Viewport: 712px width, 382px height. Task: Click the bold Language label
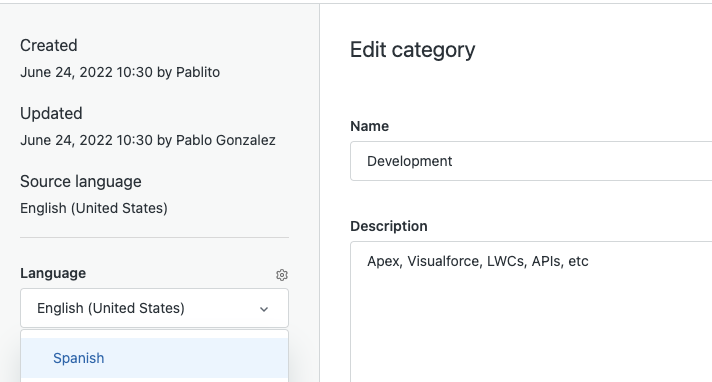53,273
